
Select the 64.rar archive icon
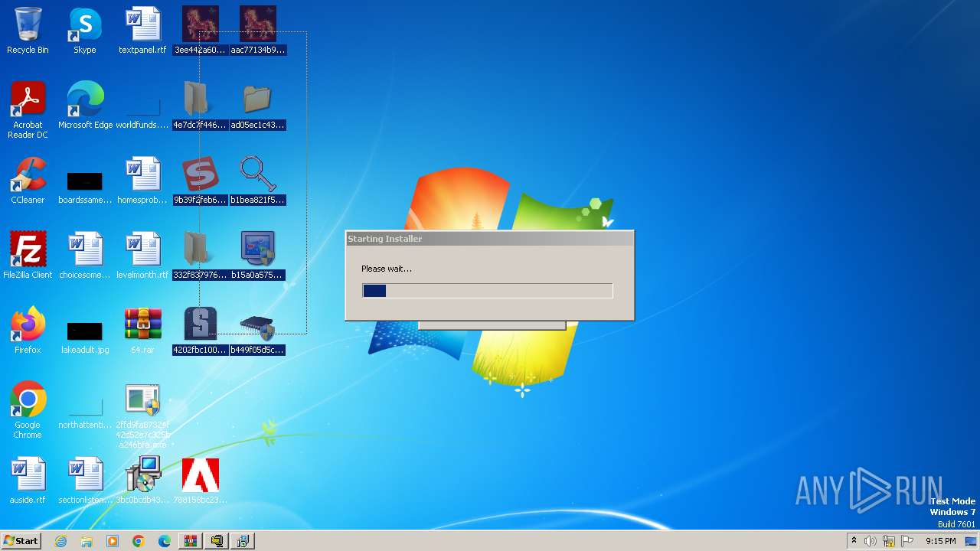click(142, 331)
